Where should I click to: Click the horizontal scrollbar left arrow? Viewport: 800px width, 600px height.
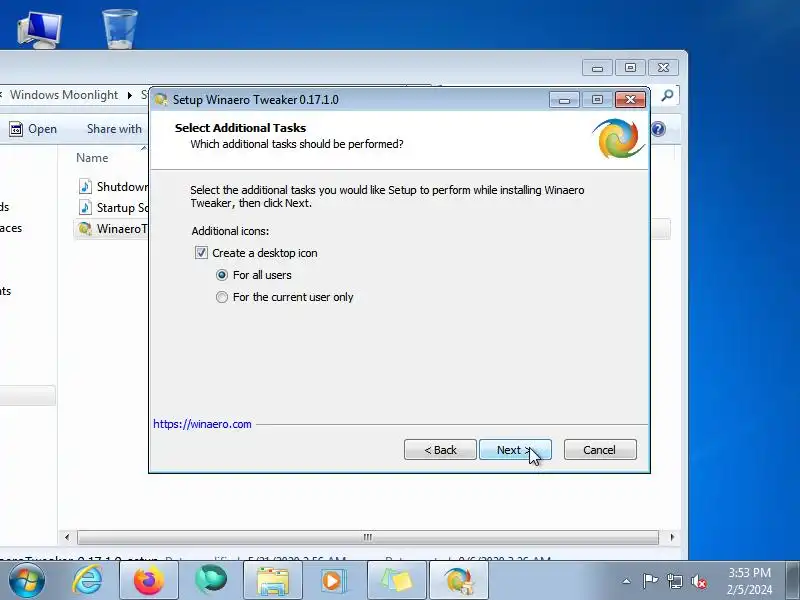click(x=67, y=537)
